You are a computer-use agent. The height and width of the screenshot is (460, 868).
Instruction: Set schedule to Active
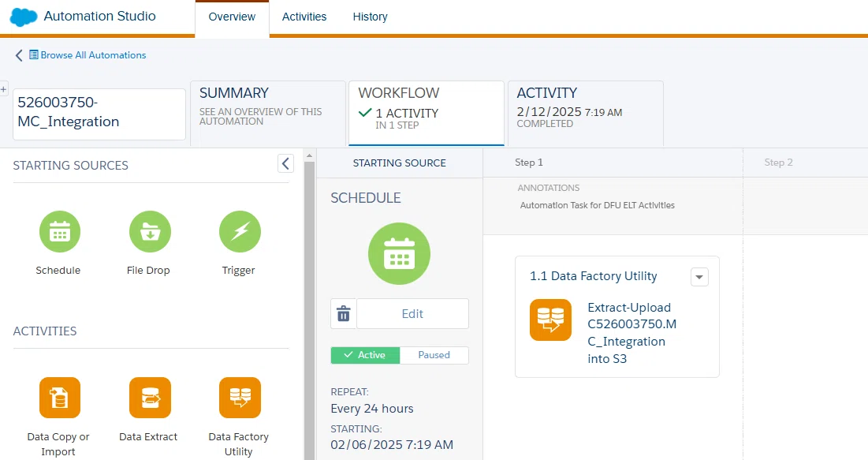365,355
